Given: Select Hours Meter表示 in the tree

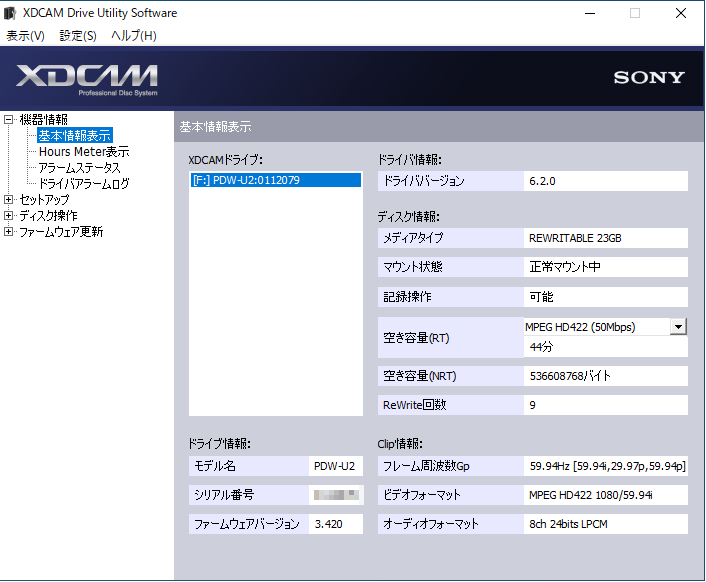Looking at the screenshot, I should click(x=84, y=152).
